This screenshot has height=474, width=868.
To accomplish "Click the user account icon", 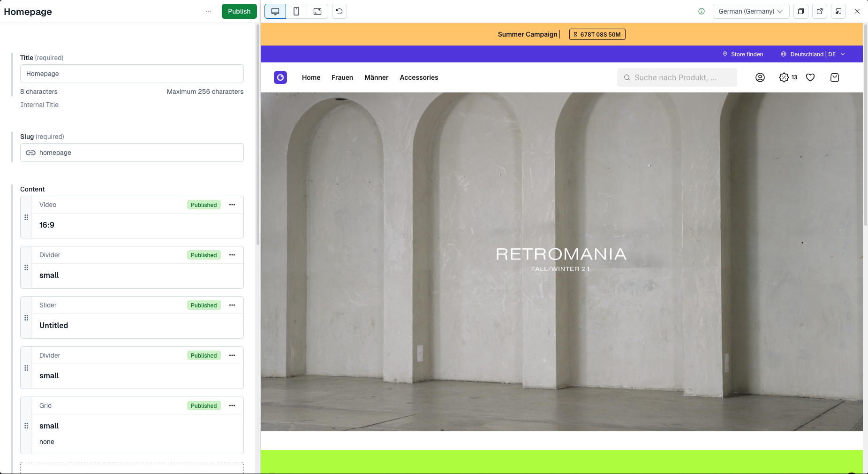I will click(x=760, y=77).
